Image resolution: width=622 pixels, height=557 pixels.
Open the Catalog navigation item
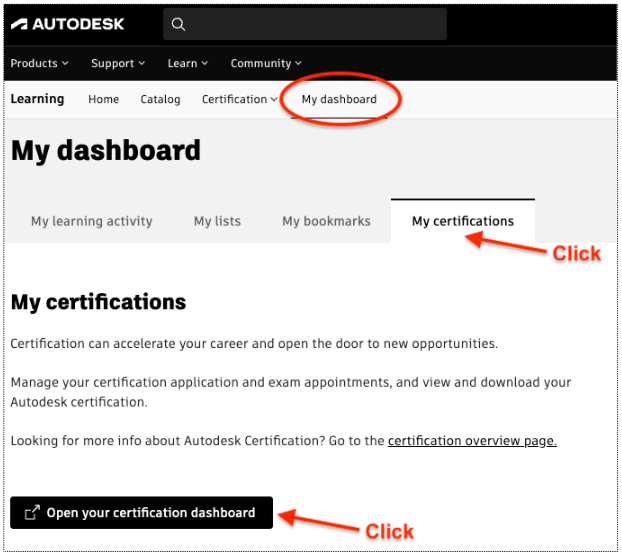(x=160, y=99)
